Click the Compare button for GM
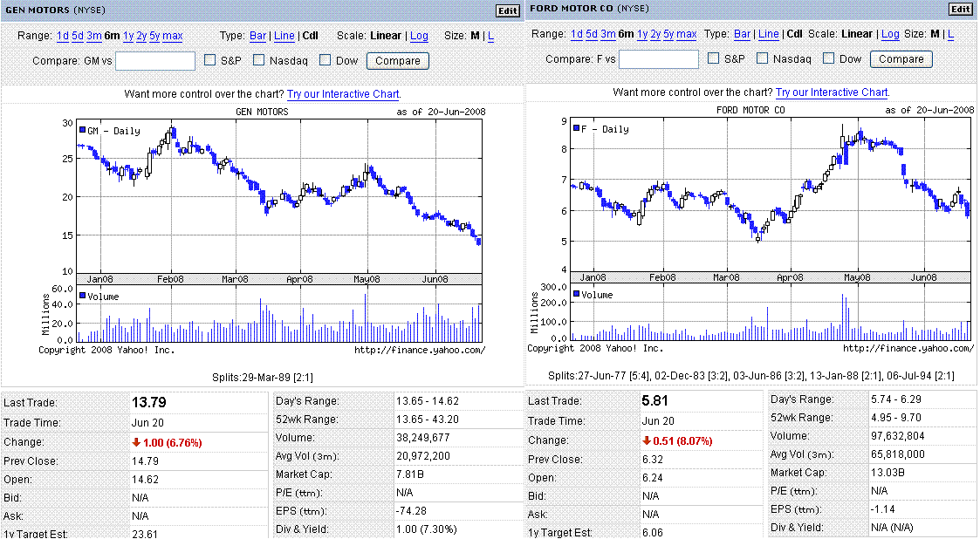Image resolution: width=980 pixels, height=539 pixels. point(398,60)
